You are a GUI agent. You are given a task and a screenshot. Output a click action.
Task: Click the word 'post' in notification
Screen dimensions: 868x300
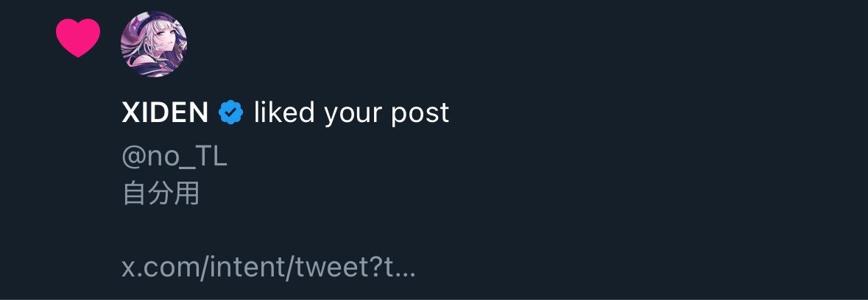(420, 115)
